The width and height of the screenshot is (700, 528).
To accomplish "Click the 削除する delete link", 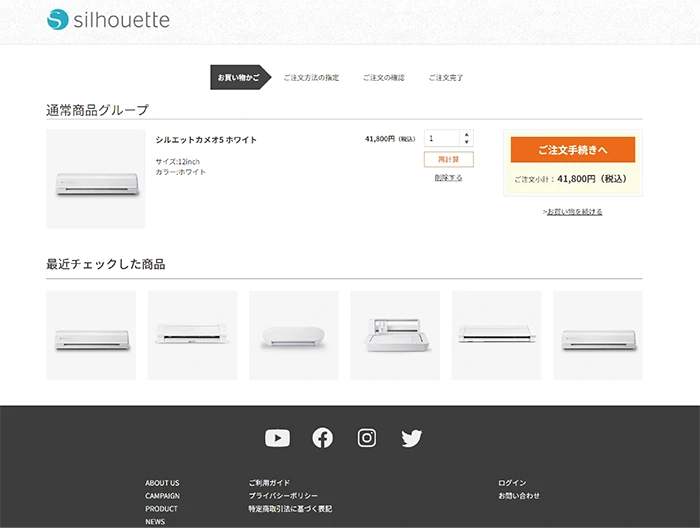I will point(449,178).
